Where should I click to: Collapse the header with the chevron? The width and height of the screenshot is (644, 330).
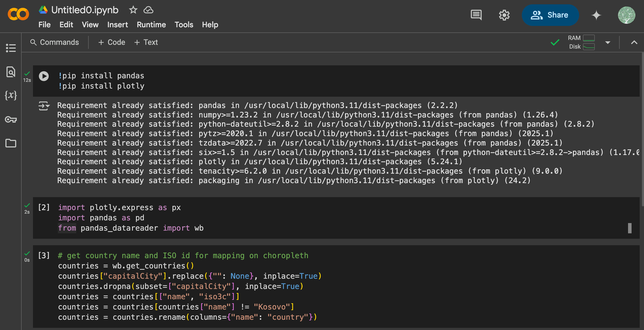click(634, 42)
